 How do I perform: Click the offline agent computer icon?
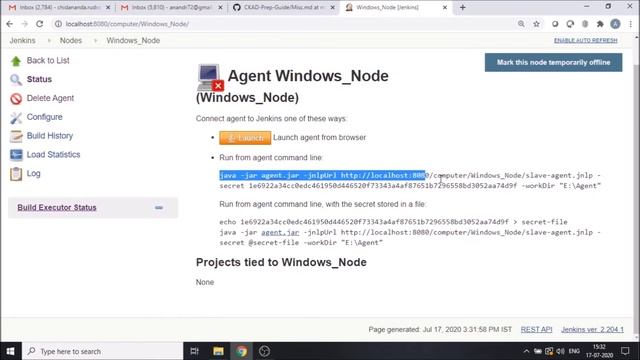click(210, 77)
